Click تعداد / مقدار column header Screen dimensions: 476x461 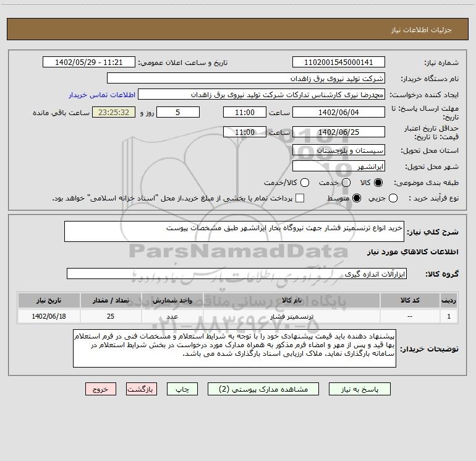[x=111, y=300]
